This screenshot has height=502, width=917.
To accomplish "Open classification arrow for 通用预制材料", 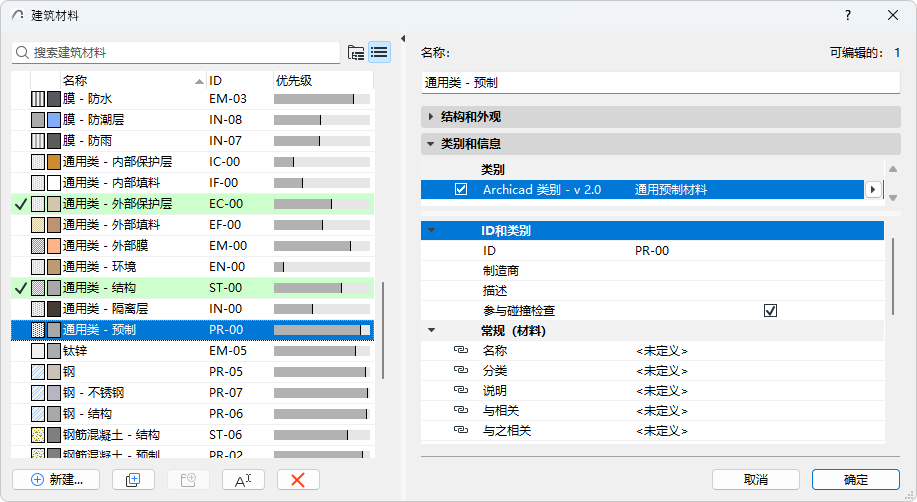I will point(873,190).
